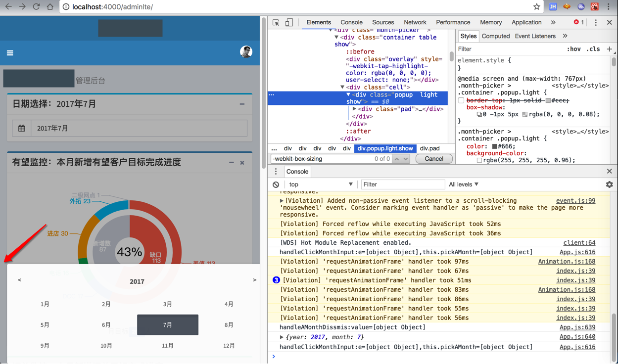Click the inspect element picker icon
Image resolution: width=618 pixels, height=364 pixels.
pos(276,22)
